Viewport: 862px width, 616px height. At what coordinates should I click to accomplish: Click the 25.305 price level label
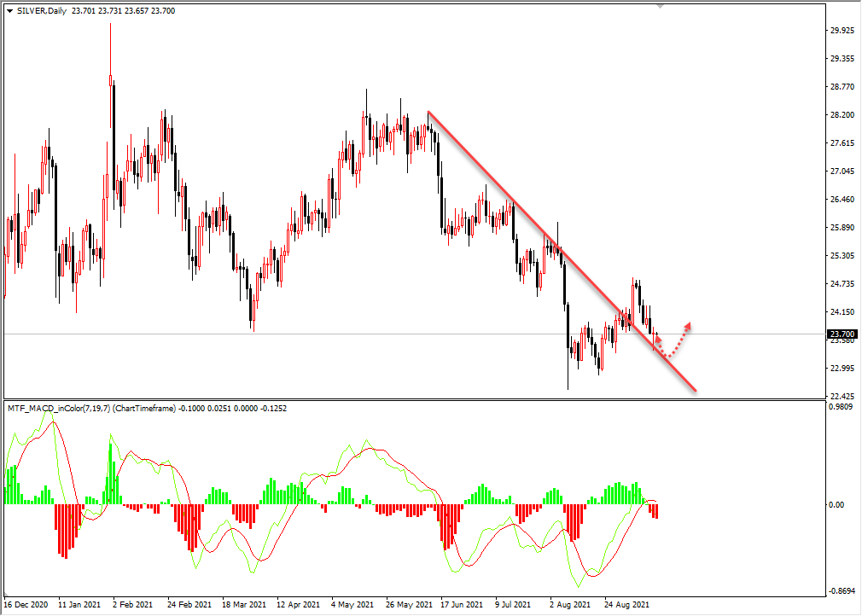click(842, 255)
